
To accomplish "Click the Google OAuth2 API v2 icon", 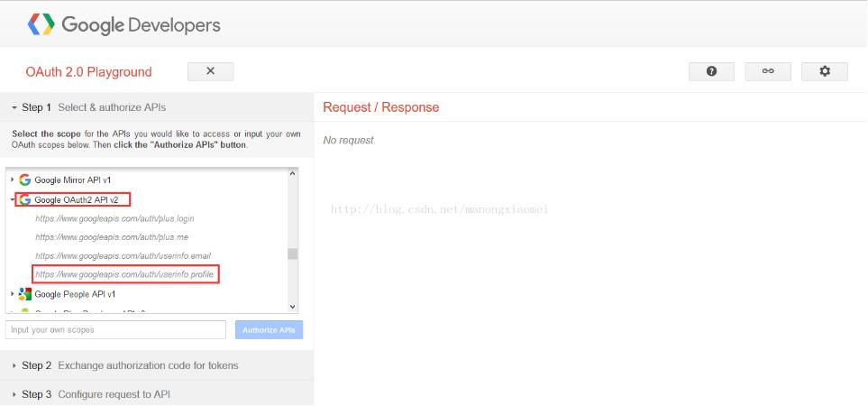I will (x=25, y=199).
